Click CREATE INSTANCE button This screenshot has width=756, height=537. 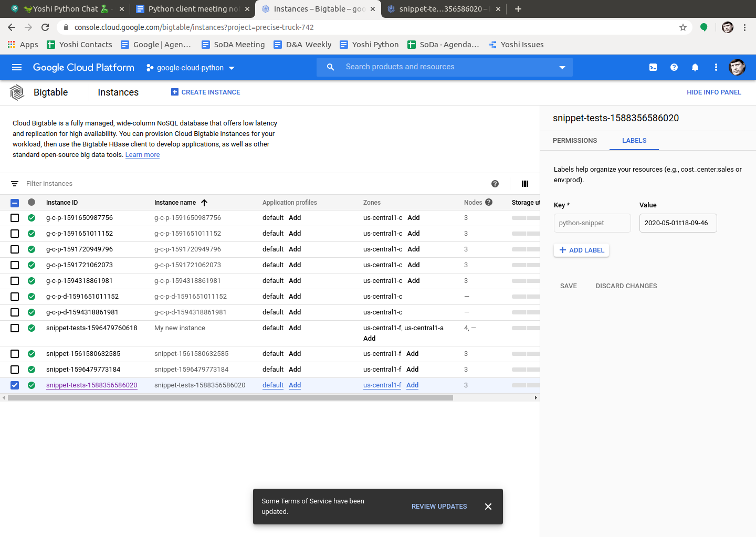pyautogui.click(x=205, y=92)
